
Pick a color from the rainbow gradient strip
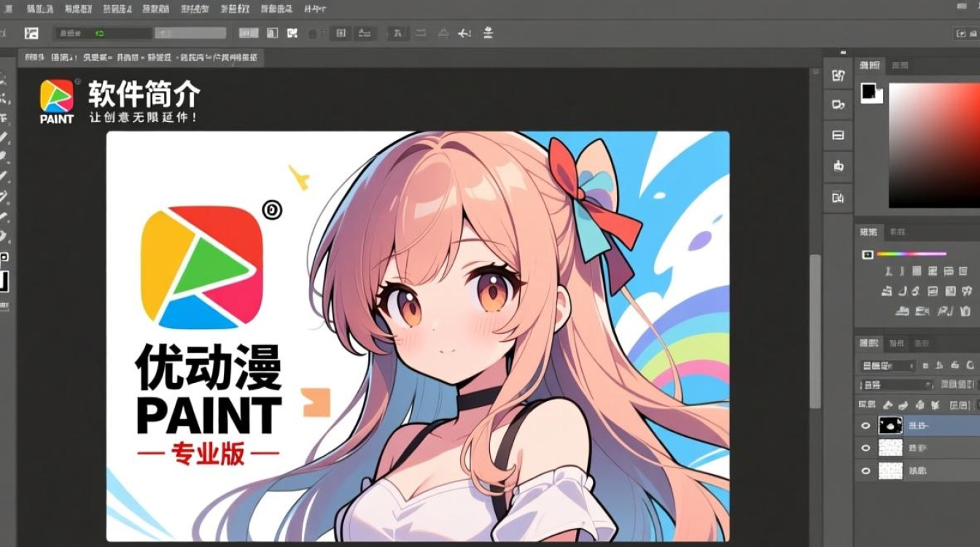[x=911, y=254]
